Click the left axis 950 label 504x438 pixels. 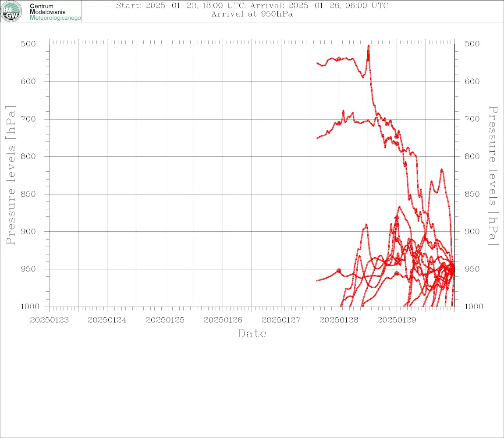click(28, 269)
